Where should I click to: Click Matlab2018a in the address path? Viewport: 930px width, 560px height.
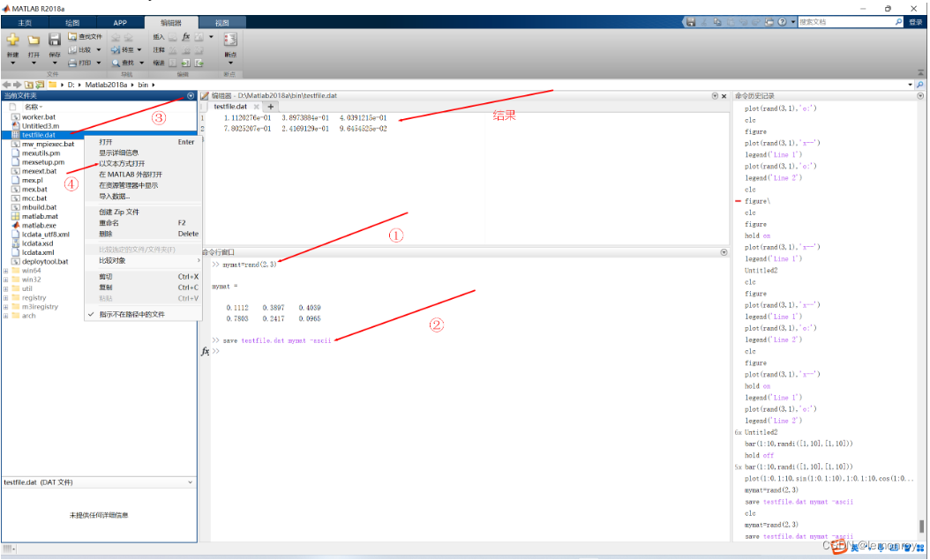tap(106, 85)
